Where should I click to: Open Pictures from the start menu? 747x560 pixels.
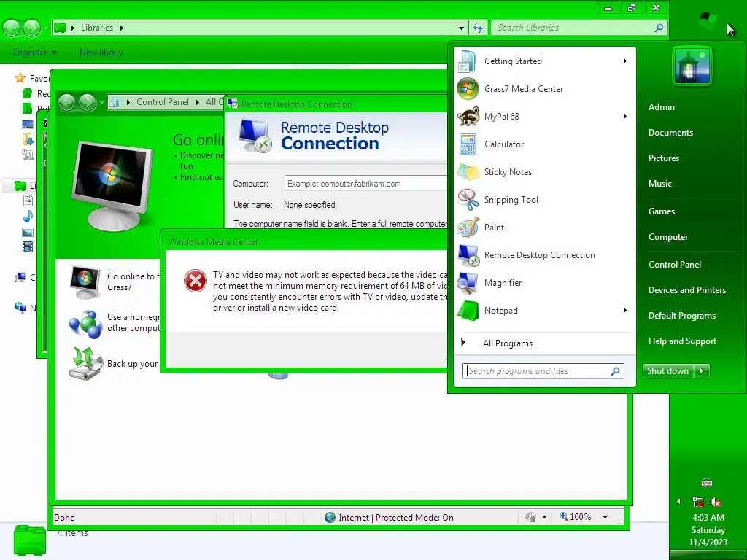(x=664, y=158)
